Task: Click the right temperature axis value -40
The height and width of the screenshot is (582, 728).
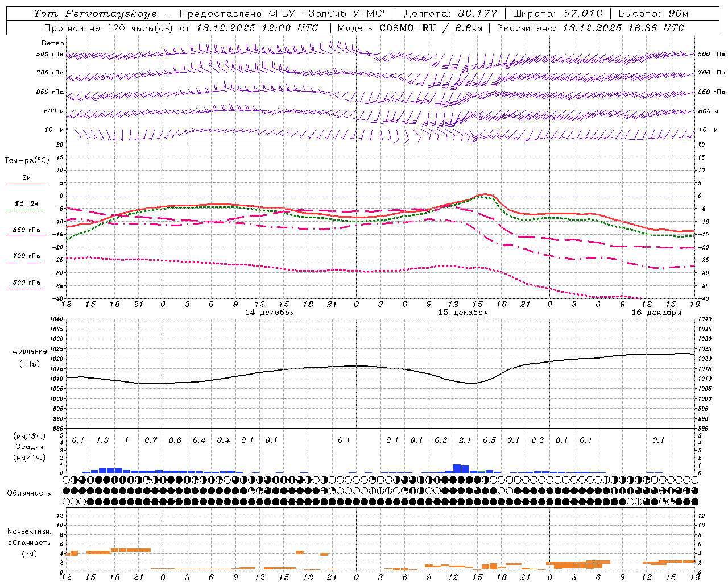Action: [704, 299]
